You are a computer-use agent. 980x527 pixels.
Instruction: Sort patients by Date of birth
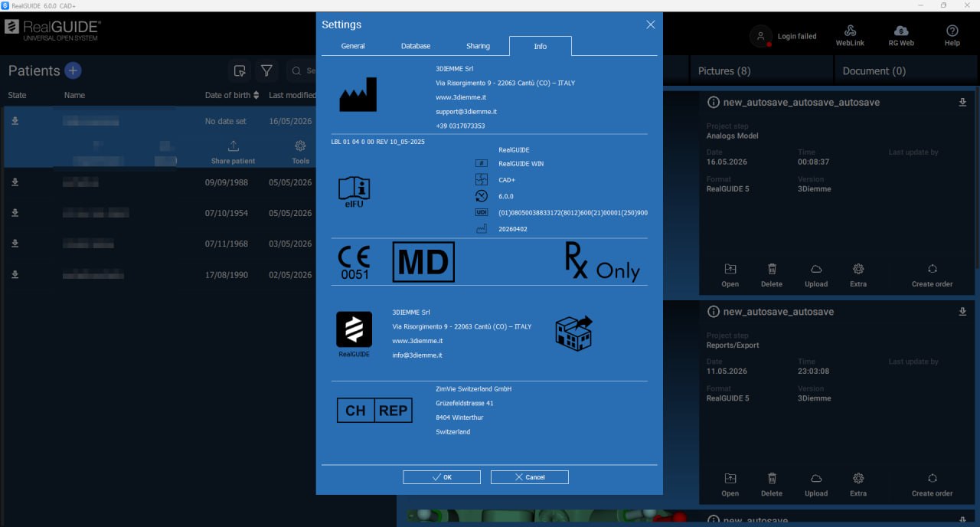pos(232,95)
